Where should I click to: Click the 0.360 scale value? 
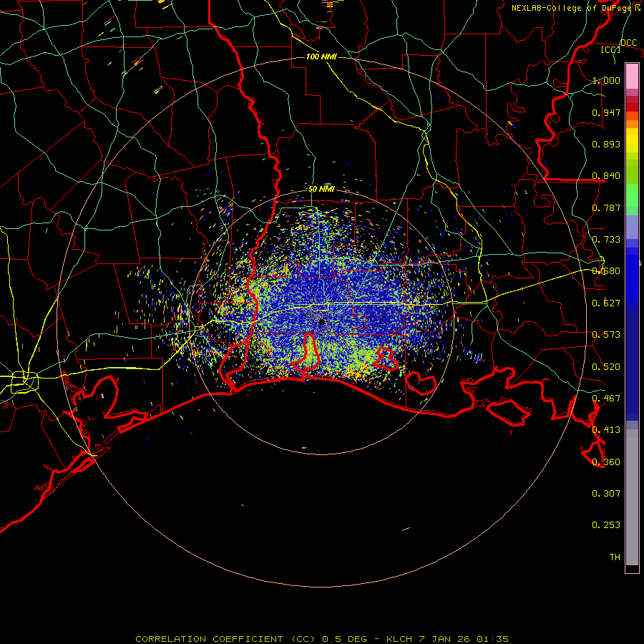pyautogui.click(x=606, y=462)
